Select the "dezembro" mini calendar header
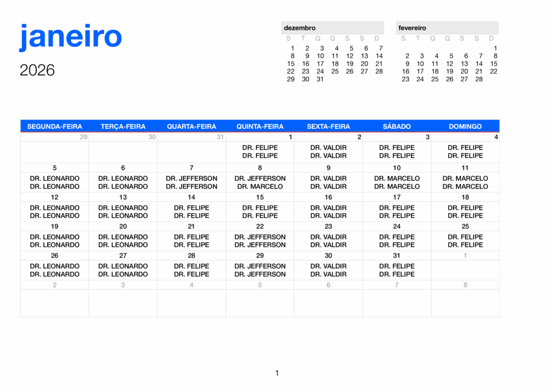Screen dimensions: 555x392 click(x=300, y=28)
